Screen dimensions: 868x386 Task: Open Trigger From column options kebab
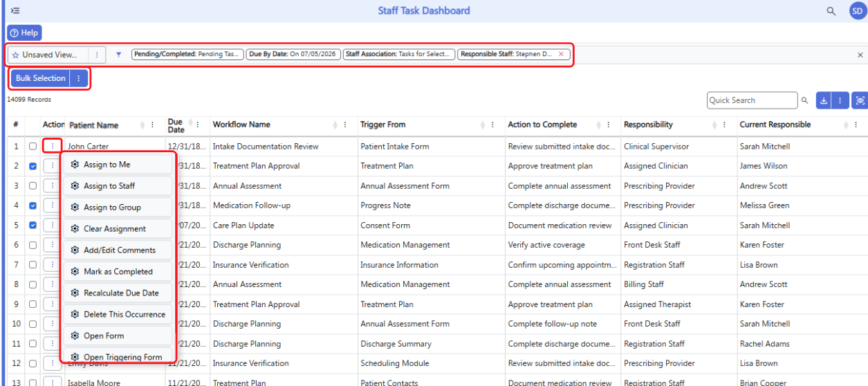pyautogui.click(x=492, y=125)
